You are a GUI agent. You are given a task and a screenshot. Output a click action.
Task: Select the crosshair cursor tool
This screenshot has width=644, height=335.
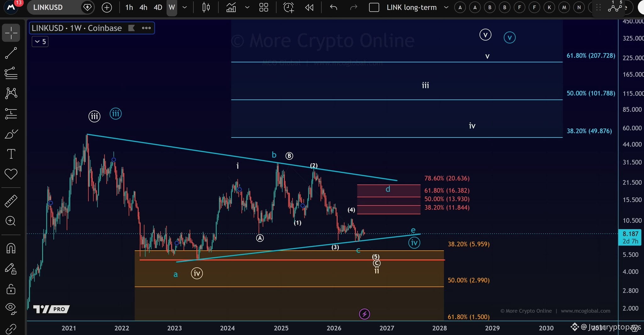click(11, 33)
